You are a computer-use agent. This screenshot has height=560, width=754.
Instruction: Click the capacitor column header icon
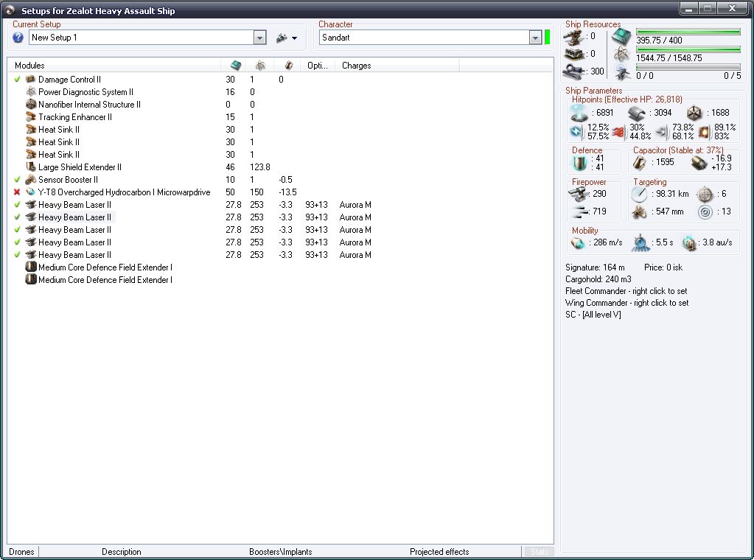pos(288,66)
